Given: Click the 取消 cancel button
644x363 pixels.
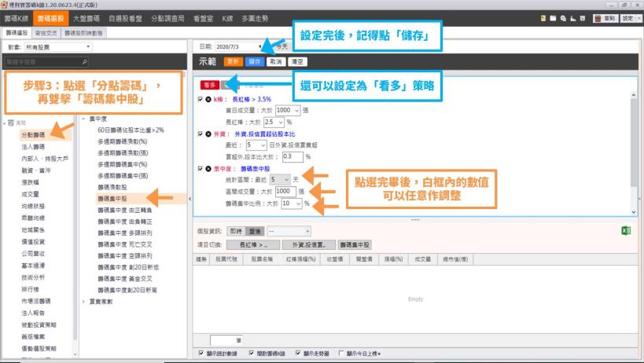Looking at the screenshot, I should pyautogui.click(x=276, y=62).
